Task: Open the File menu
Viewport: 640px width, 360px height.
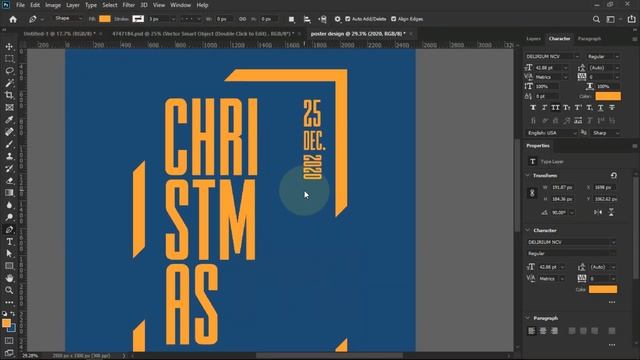Action: (x=20, y=5)
